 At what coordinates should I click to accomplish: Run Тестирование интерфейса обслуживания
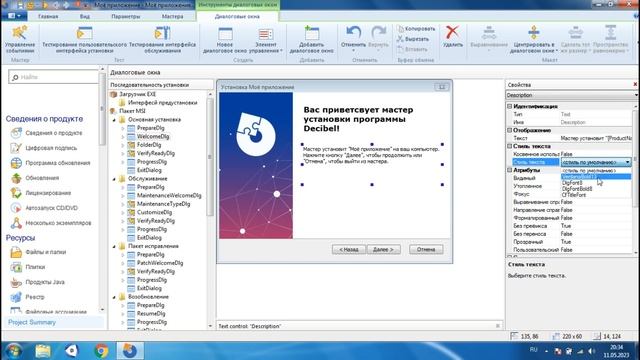coord(162,39)
